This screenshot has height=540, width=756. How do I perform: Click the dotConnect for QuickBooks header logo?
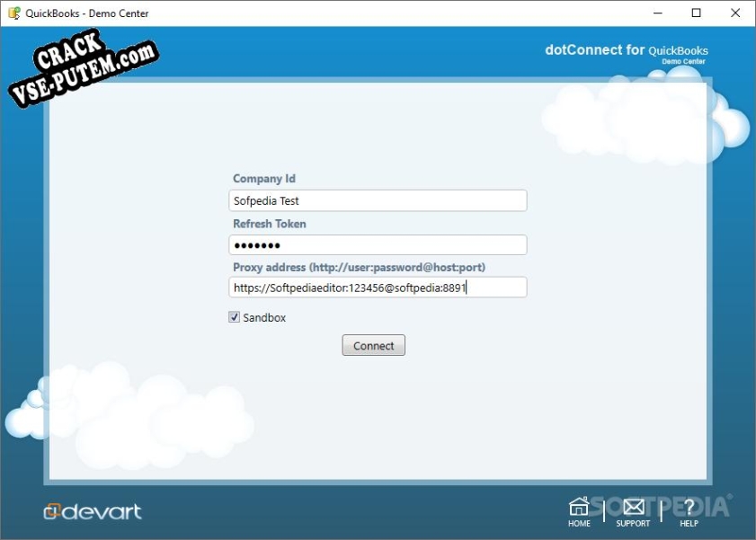627,53
